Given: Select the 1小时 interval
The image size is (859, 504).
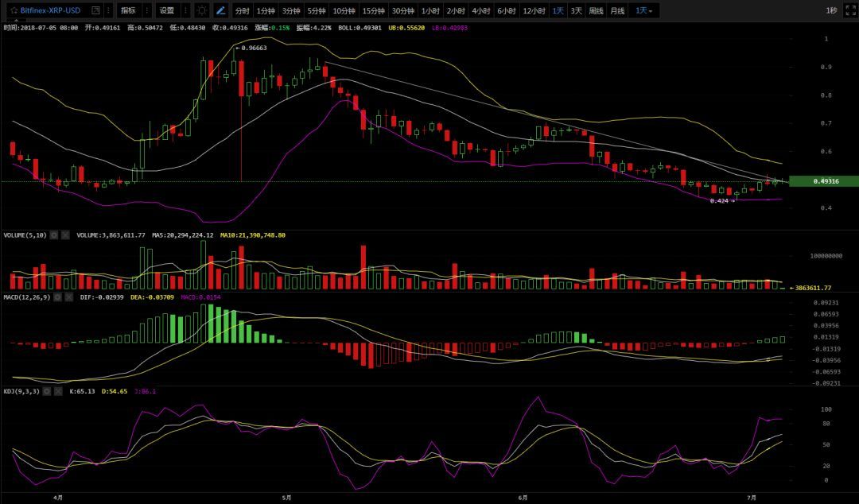Looking at the screenshot, I should (430, 11).
